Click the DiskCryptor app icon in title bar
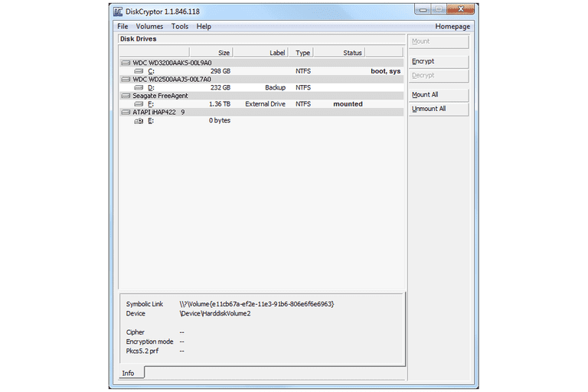588x392 pixels. (118, 11)
